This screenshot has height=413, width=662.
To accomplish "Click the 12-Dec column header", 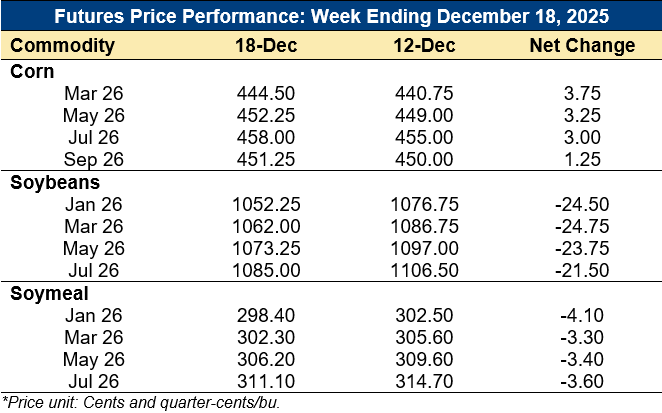I will (423, 46).
